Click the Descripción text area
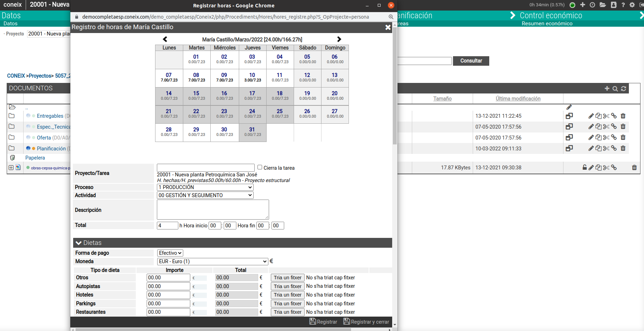This screenshot has width=644, height=331. click(213, 209)
